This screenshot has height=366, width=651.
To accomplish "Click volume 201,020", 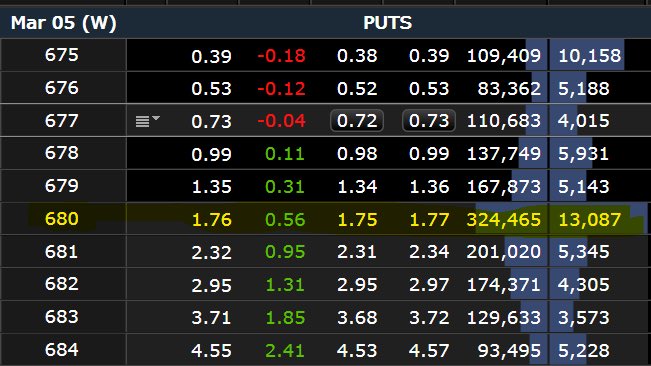I will [x=504, y=252].
